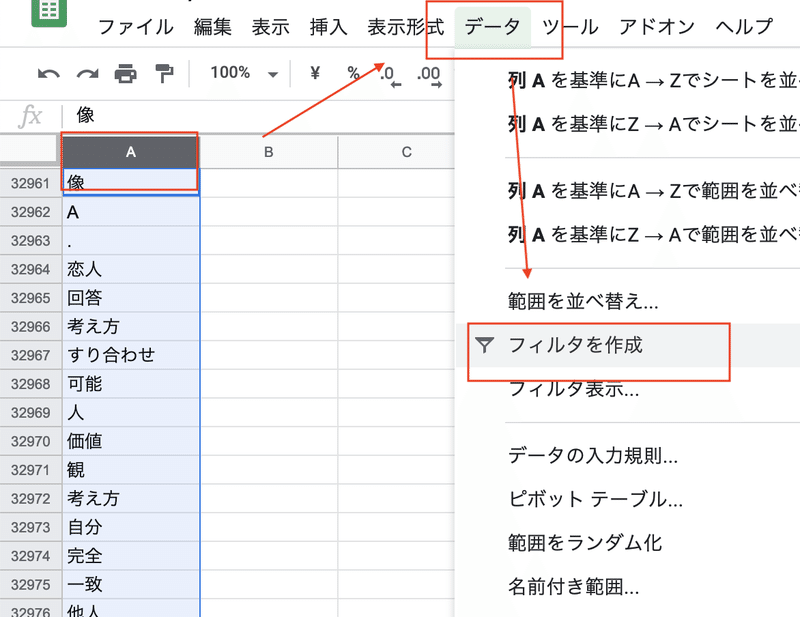Open the ツール menu

coord(570,27)
